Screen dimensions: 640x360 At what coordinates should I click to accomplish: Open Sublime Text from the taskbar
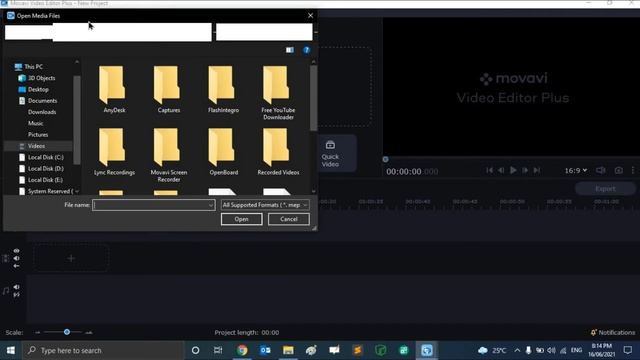(358, 350)
